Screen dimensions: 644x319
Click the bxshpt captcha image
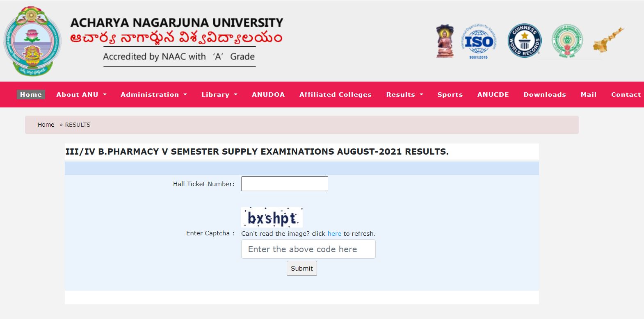tap(272, 217)
